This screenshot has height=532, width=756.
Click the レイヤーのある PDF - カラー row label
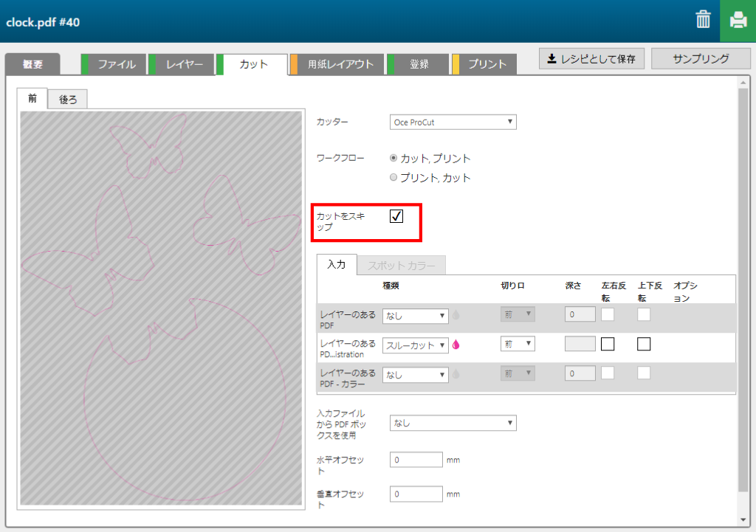click(x=348, y=379)
